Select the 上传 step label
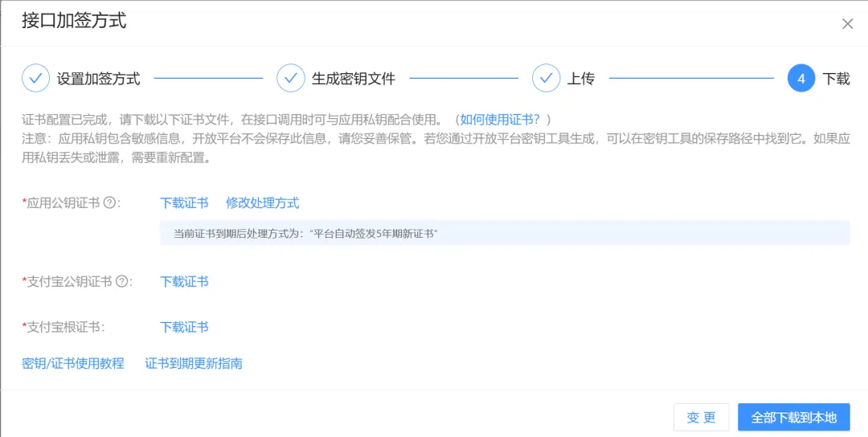 pyautogui.click(x=580, y=79)
